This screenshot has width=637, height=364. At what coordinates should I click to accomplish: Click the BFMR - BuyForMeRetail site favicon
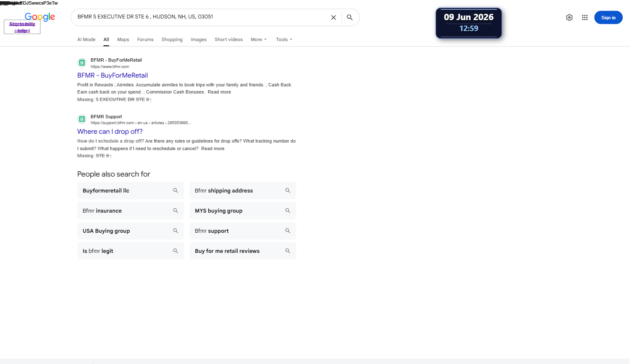(82, 63)
